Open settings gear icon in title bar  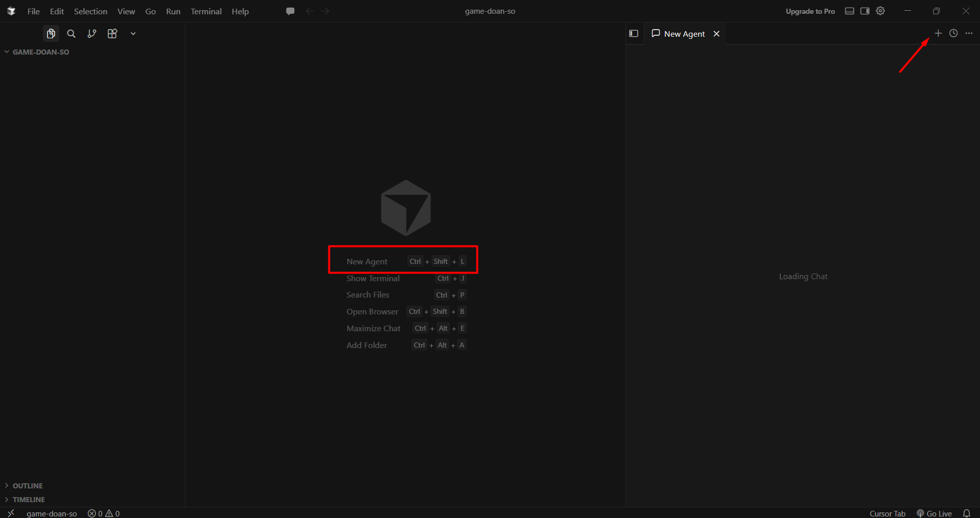880,11
